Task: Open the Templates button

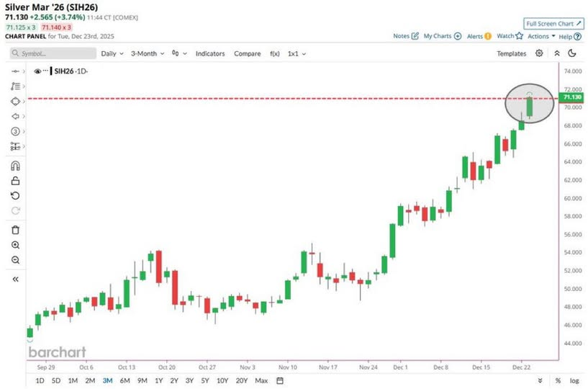Action: coord(512,53)
